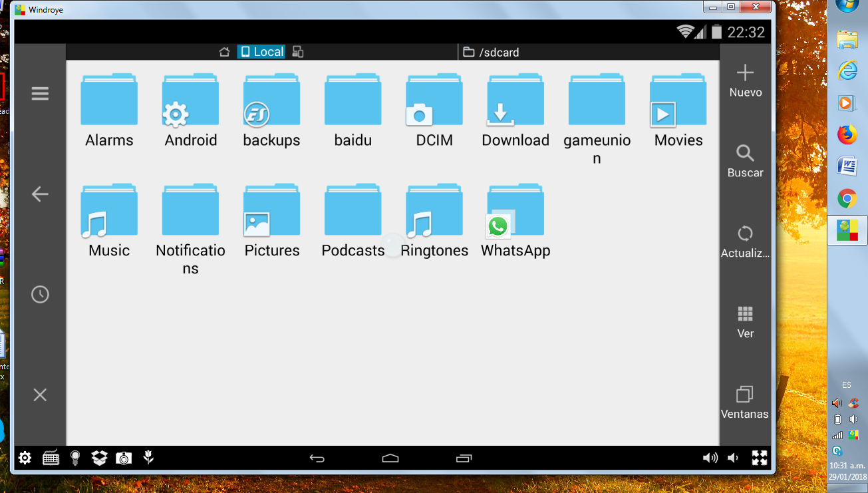The height and width of the screenshot is (493, 868).
Task: Expand the sidebar hamburger menu
Action: [x=39, y=93]
